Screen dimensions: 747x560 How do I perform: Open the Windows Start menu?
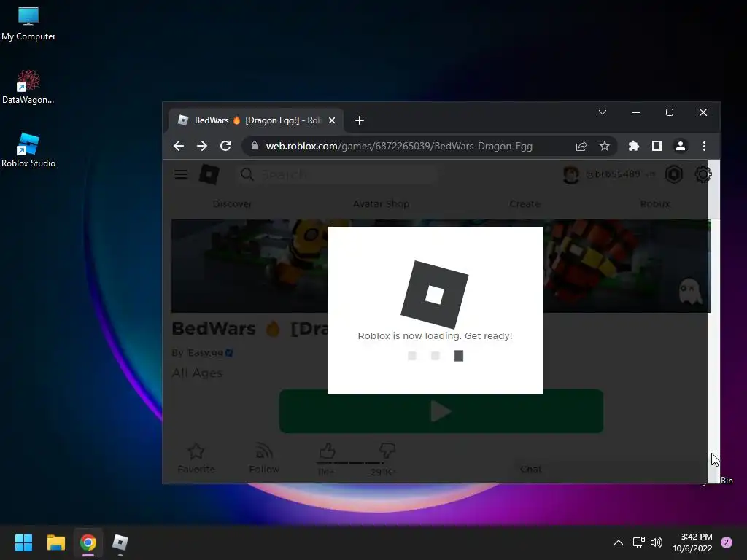[23, 542]
